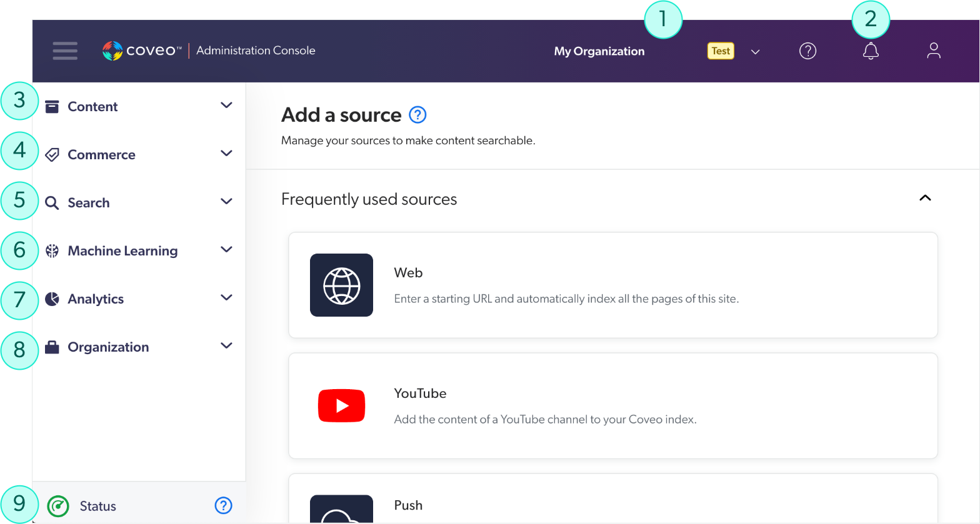
Task: Click the green Status gauge icon
Action: (x=58, y=506)
